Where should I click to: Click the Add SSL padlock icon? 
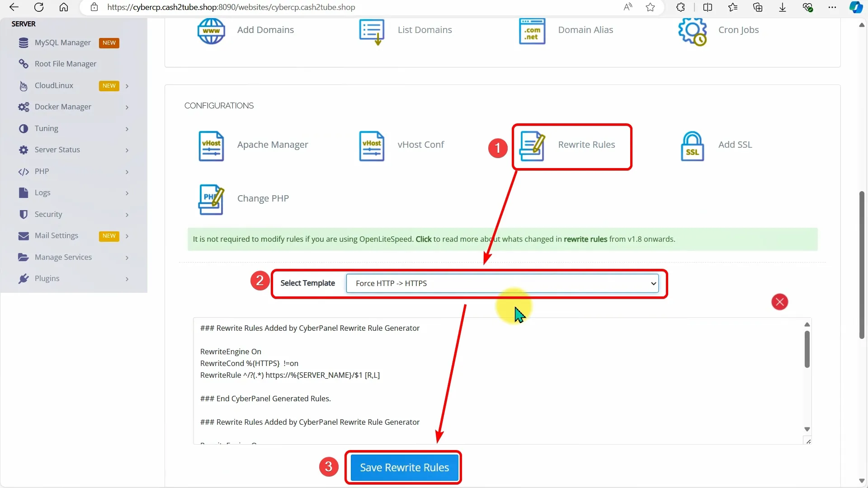coord(692,145)
